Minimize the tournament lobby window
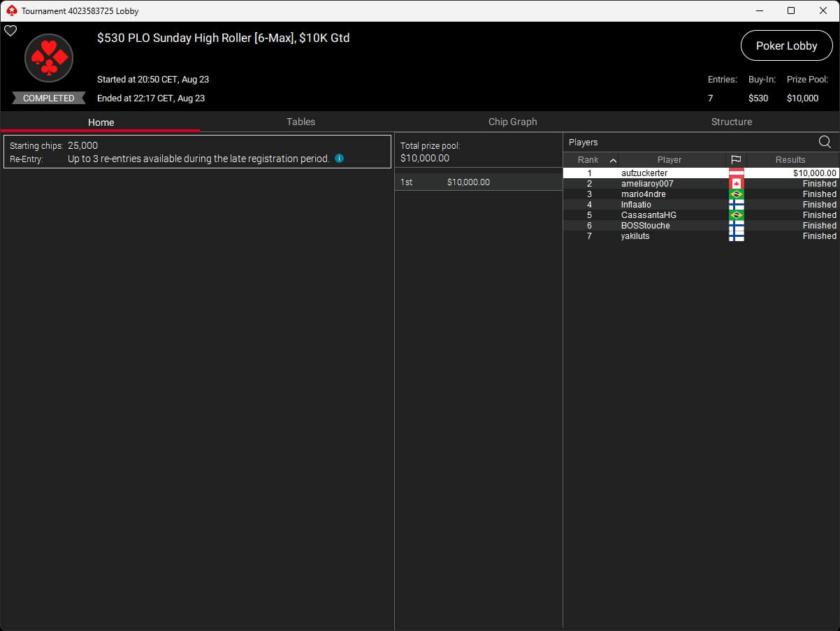 [758, 10]
